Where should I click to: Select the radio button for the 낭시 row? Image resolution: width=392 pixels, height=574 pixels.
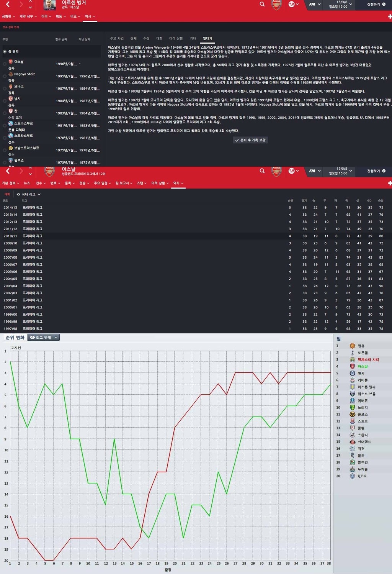[x=5, y=101]
